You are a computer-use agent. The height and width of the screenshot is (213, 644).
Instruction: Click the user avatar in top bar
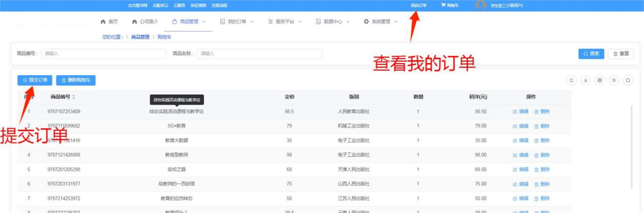(480, 5)
